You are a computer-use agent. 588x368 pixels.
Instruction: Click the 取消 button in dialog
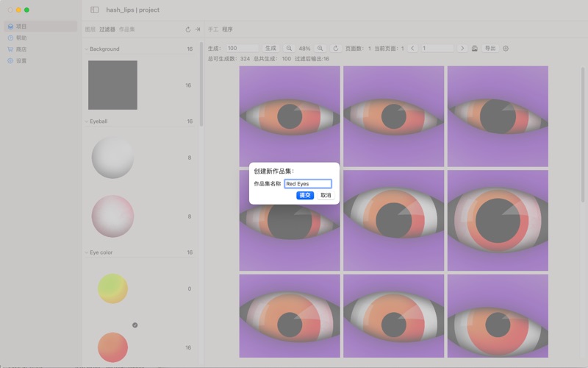[326, 195]
